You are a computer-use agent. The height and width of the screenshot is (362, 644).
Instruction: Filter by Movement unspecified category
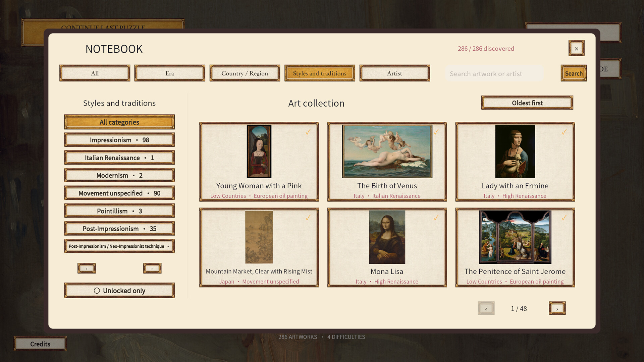119,193
